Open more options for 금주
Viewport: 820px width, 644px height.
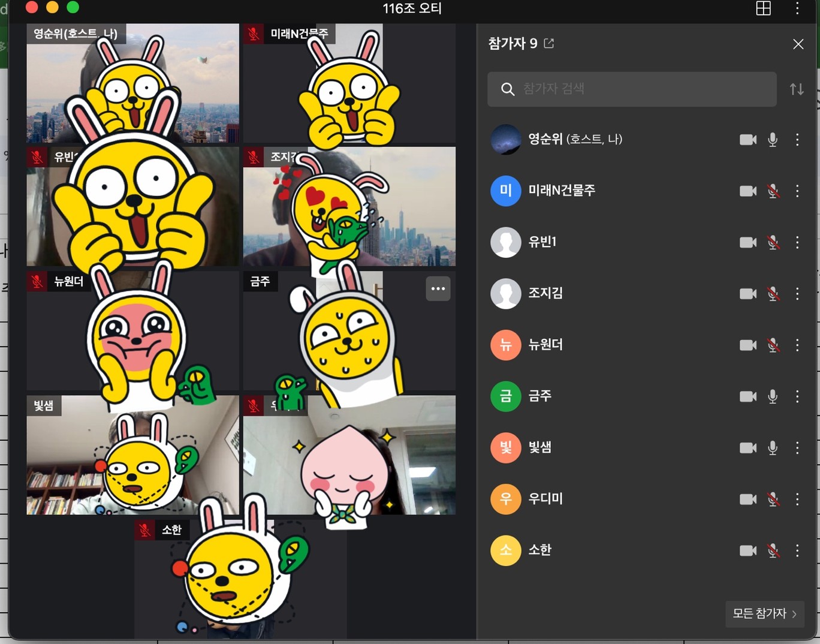coord(797,396)
